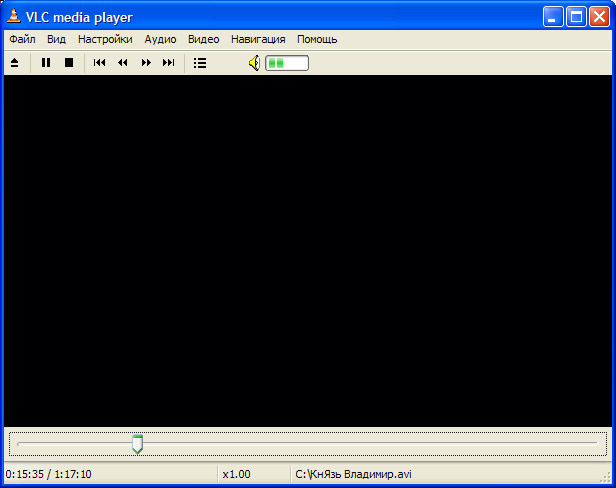Viewport: 616px width, 488px height.
Task: Click the elapsed time 0:15:35 / 1:17:10
Action: (48, 474)
